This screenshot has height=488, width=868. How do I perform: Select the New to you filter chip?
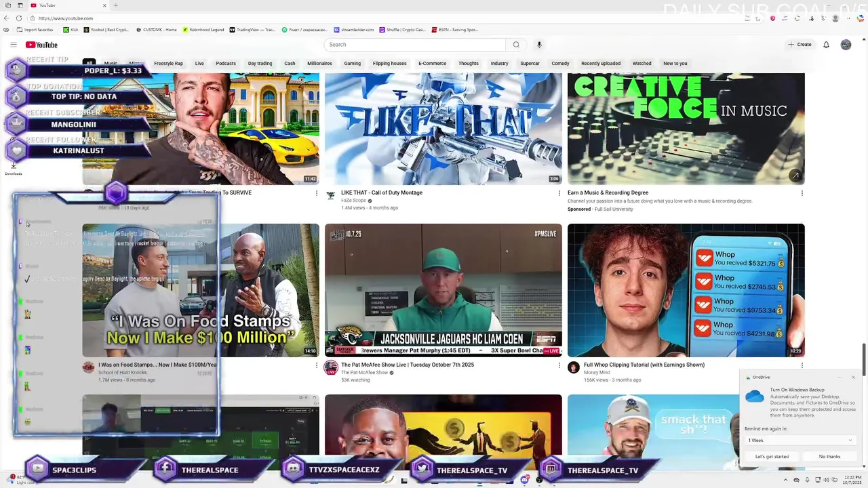tap(675, 64)
